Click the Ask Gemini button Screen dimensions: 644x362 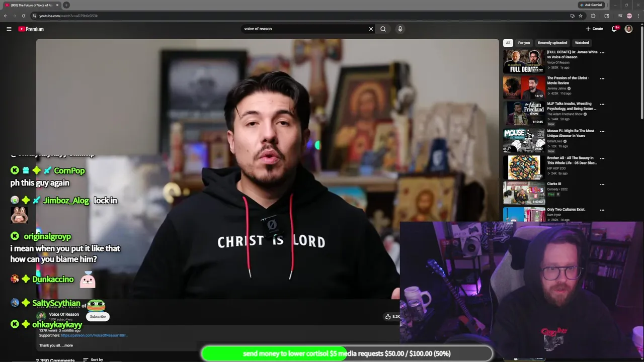click(592, 5)
